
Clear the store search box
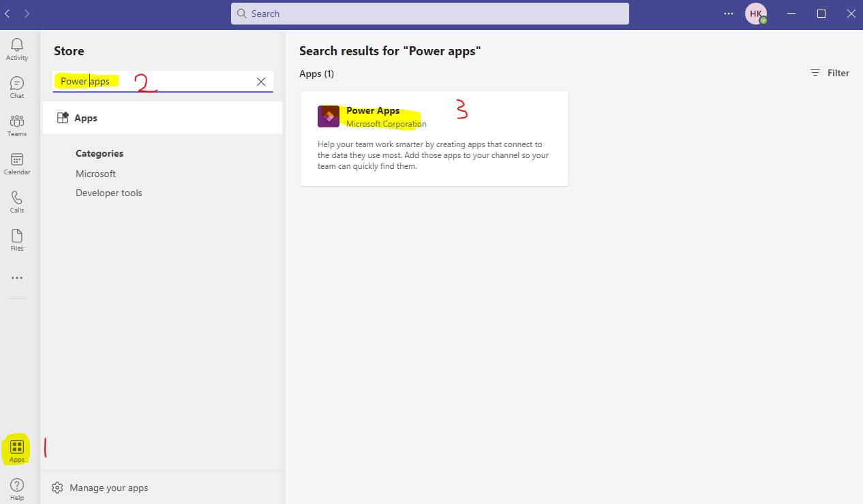(261, 81)
